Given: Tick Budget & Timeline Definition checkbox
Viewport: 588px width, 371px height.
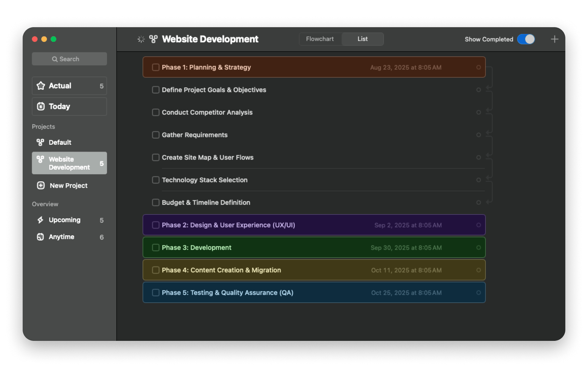Looking at the screenshot, I should pos(156,202).
